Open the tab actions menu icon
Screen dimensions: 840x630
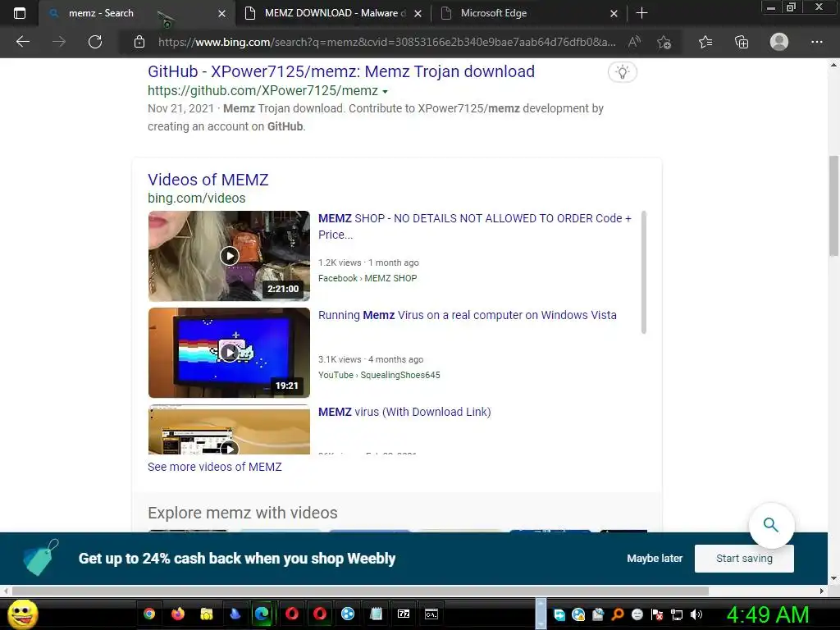click(20, 13)
